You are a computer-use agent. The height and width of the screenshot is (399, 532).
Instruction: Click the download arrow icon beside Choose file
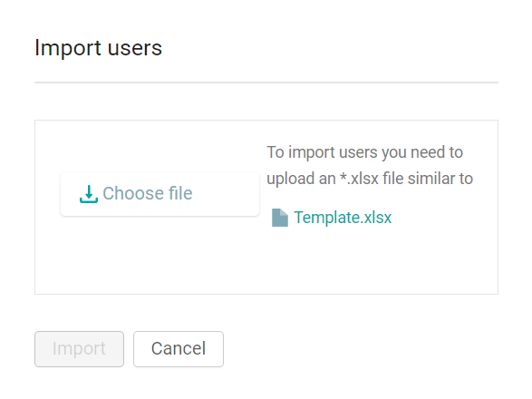click(89, 194)
